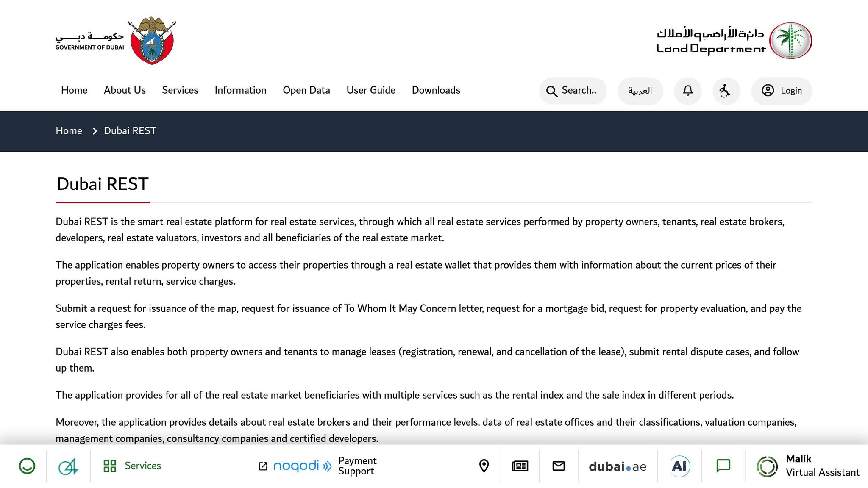The height and width of the screenshot is (488, 868).
Task: Click the Land Department logo
Action: point(734,41)
